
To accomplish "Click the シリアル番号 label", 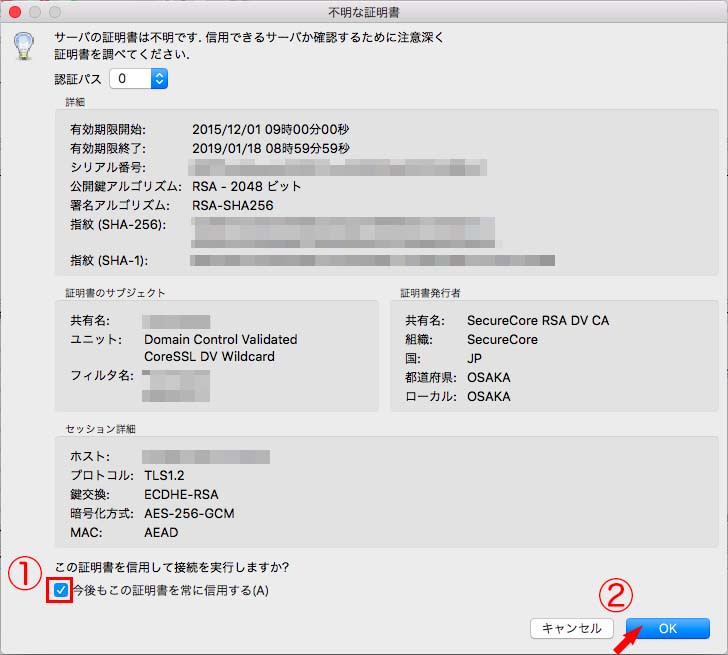I will click(x=108, y=168).
